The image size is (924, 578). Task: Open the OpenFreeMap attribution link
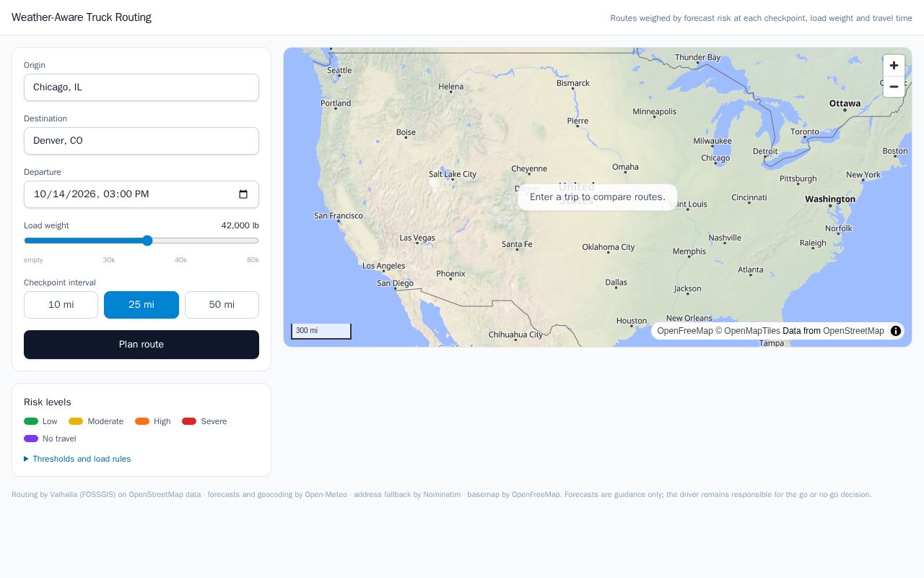click(x=685, y=331)
